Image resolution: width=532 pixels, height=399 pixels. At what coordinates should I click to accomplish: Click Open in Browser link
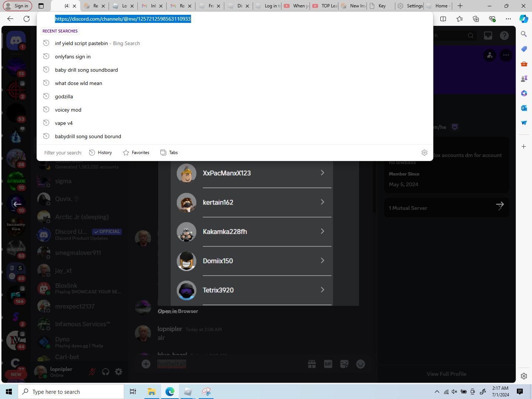pos(178,311)
